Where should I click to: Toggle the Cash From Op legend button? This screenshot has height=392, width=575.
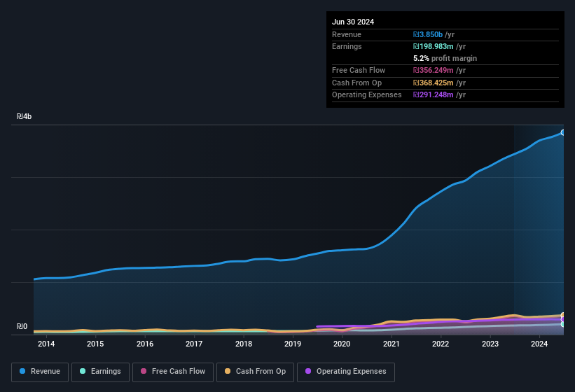(255, 372)
